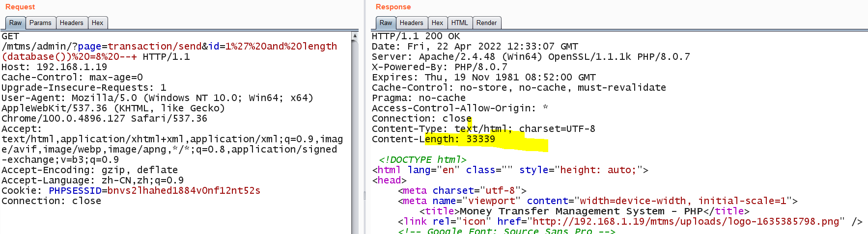Click the HTTP/1.1 200 OK status line
This screenshot has height=234, width=868.
click(x=416, y=36)
